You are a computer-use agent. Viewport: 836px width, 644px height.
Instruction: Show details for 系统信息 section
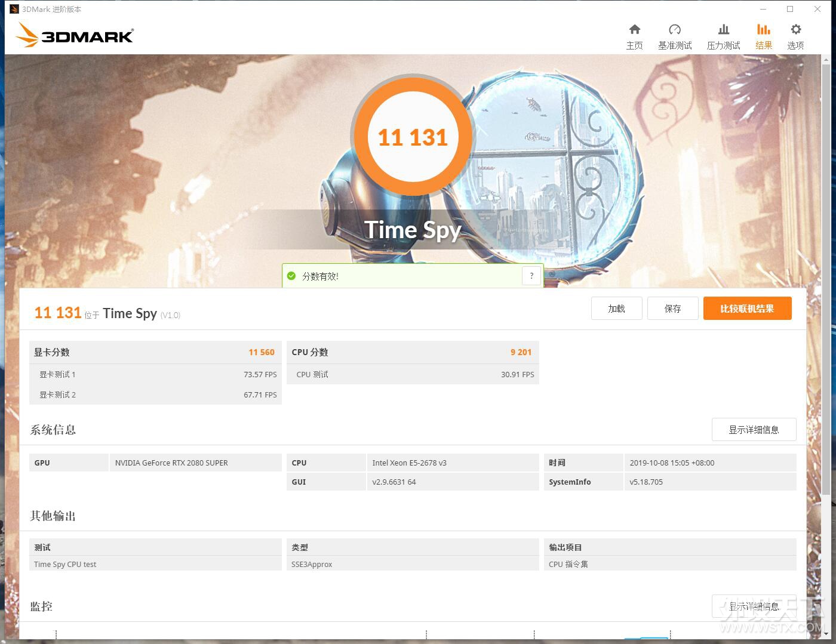pos(754,430)
